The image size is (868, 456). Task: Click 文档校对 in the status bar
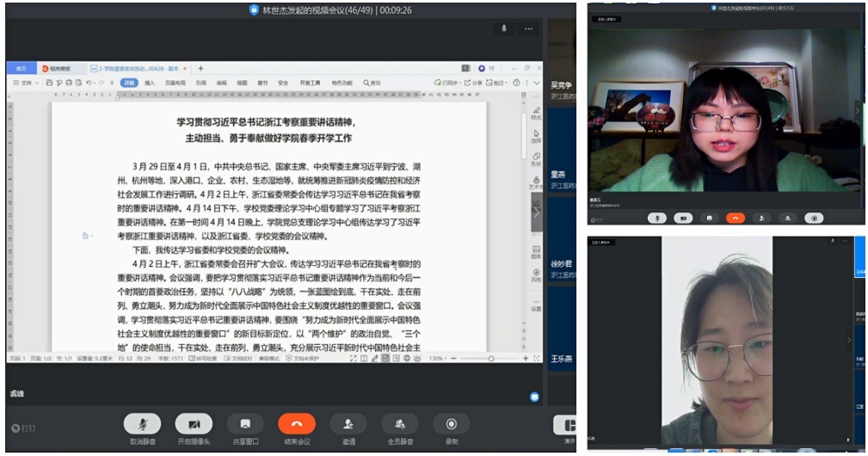pyautogui.click(x=238, y=359)
